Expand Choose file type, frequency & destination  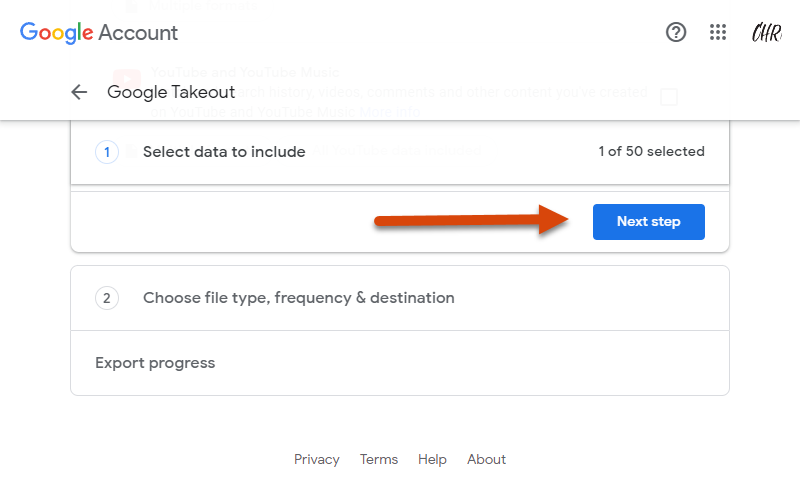(x=400, y=298)
